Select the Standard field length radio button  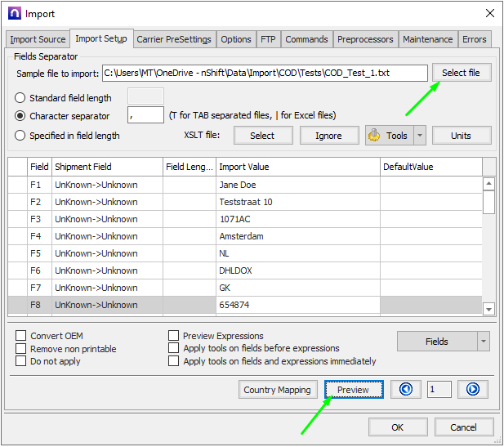[x=21, y=98]
